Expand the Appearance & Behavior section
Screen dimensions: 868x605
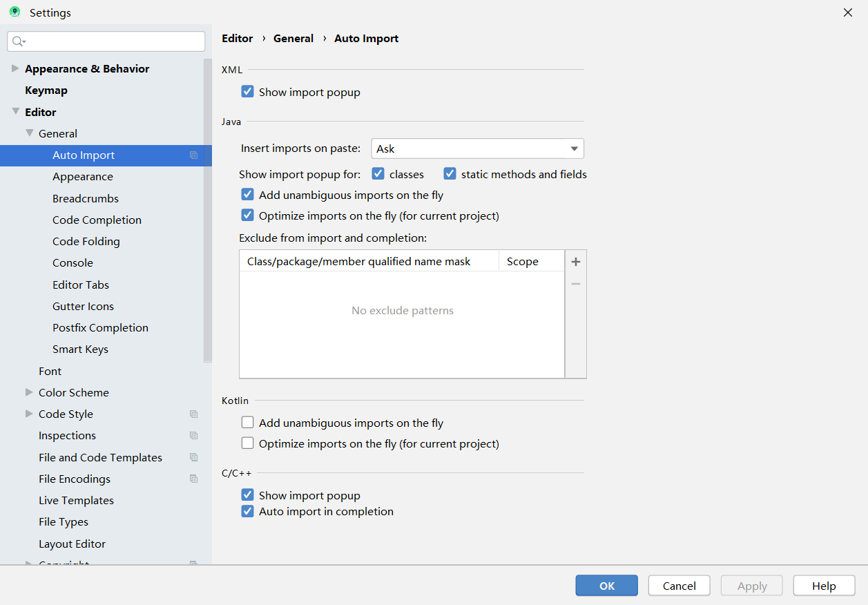pos(15,68)
